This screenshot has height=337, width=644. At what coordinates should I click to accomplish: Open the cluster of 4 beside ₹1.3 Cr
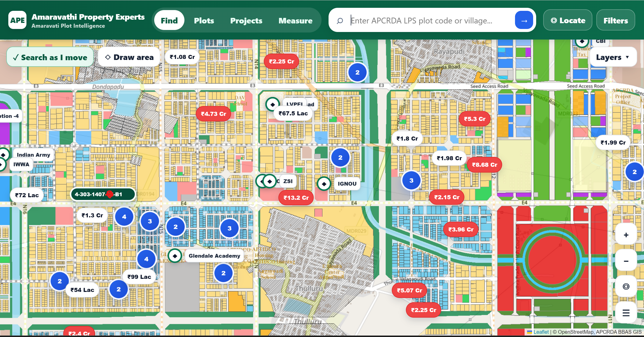pos(124,217)
